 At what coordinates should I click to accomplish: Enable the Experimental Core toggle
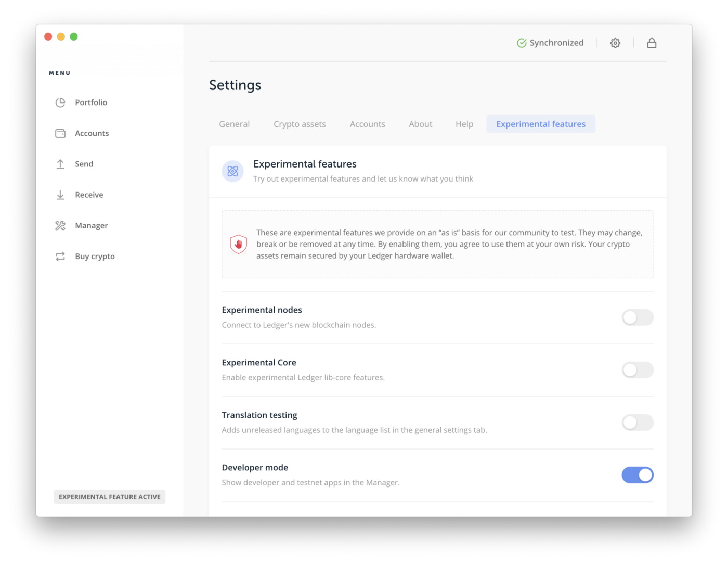pyautogui.click(x=638, y=370)
